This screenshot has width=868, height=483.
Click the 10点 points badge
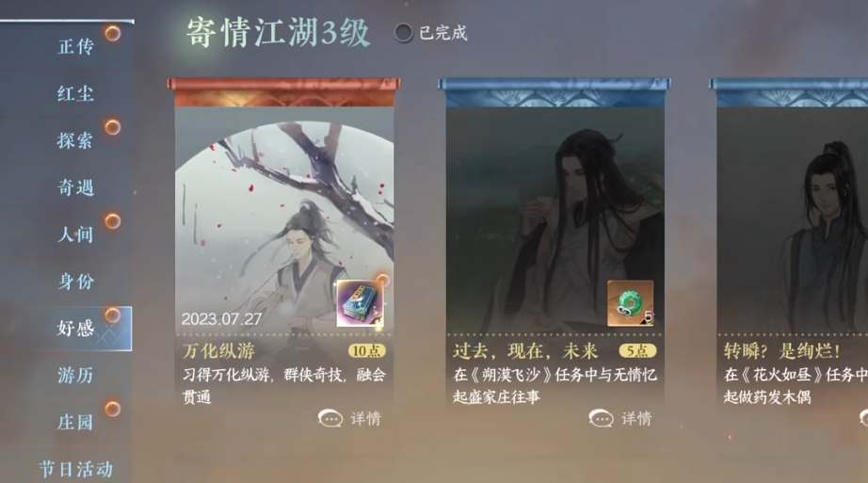(x=366, y=350)
